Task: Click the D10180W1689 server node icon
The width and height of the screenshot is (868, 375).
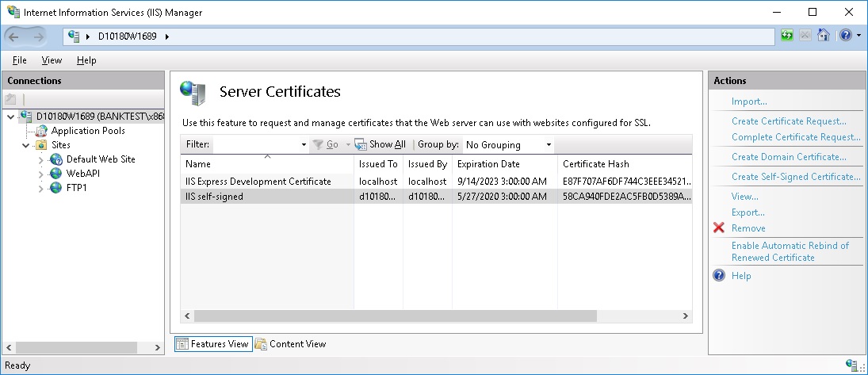Action: pyautogui.click(x=26, y=117)
